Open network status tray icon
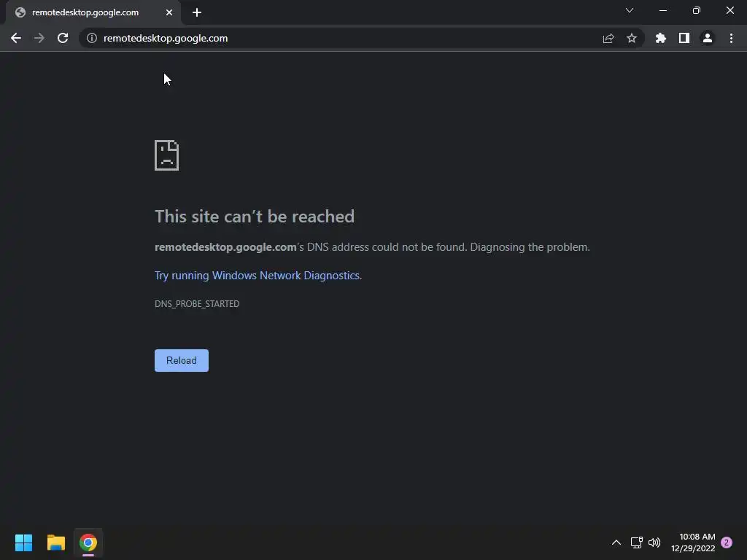Image resolution: width=747 pixels, height=560 pixels. [x=636, y=542]
